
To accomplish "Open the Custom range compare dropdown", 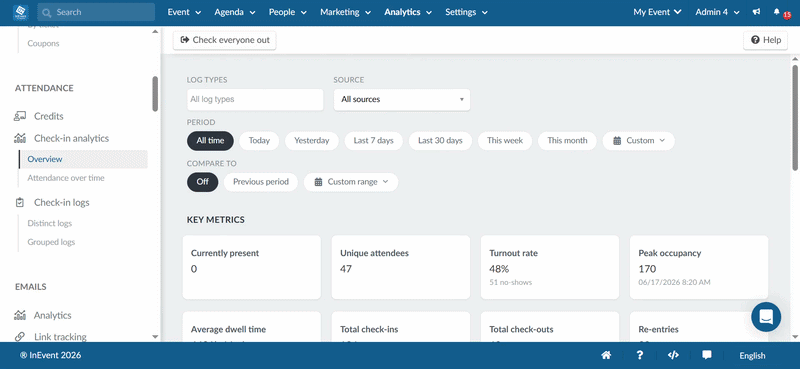I will pyautogui.click(x=351, y=182).
